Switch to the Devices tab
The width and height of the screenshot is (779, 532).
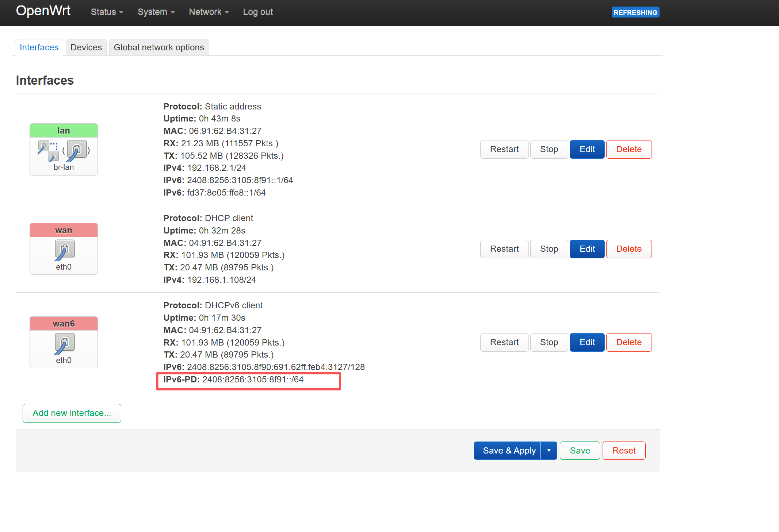(x=86, y=47)
